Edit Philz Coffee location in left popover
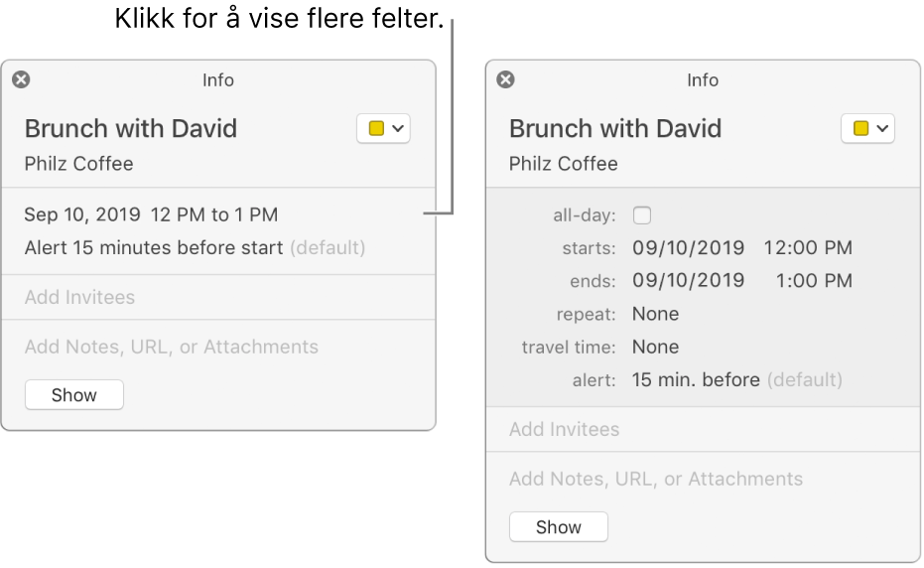924x568 pixels. [x=79, y=164]
